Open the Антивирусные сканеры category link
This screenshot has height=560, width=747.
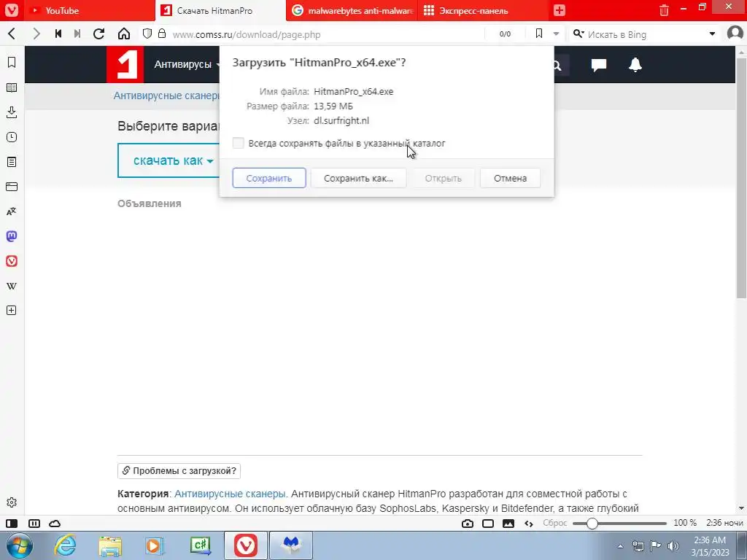point(230,494)
